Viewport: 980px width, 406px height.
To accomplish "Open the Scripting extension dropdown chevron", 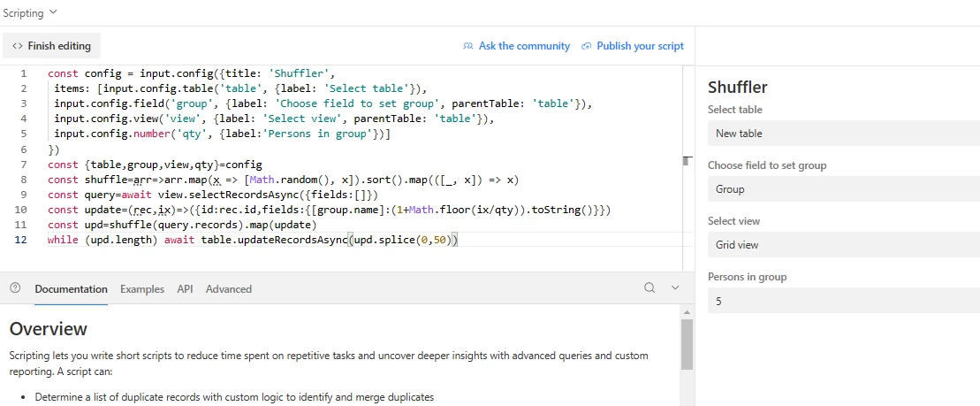I will coord(52,11).
